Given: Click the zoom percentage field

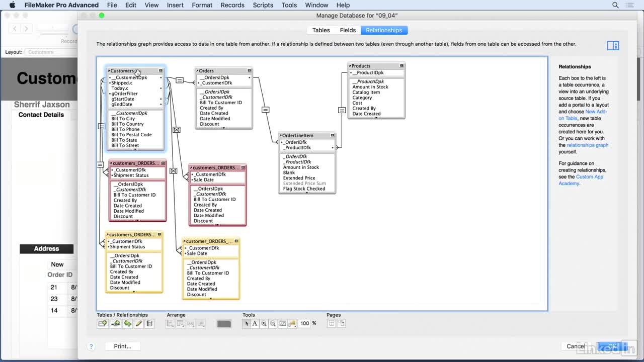Looking at the screenshot, I should 304,323.
